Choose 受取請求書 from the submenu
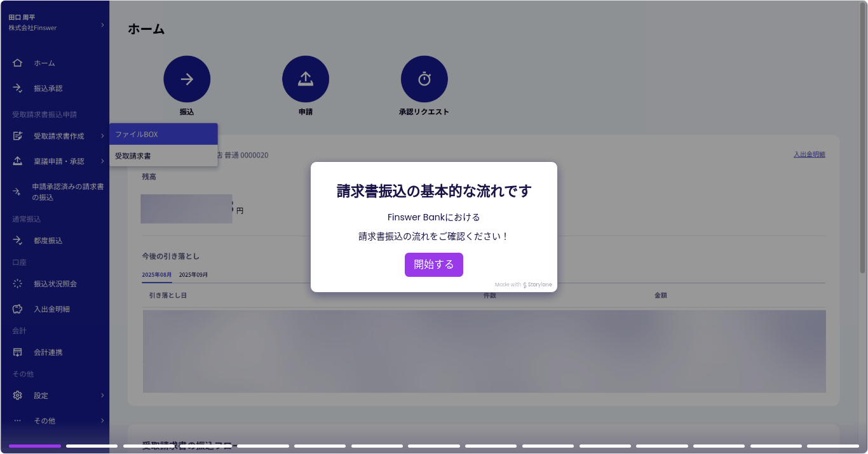 (164, 156)
